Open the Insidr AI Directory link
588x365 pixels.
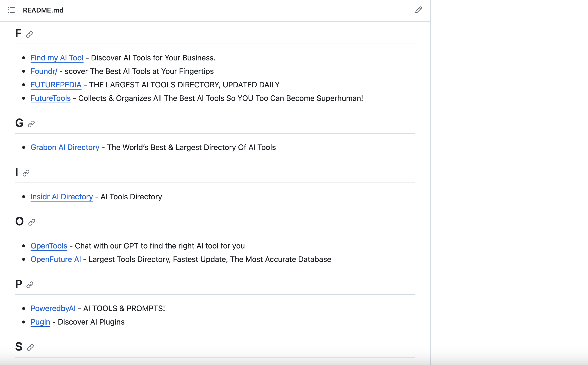[x=61, y=197]
